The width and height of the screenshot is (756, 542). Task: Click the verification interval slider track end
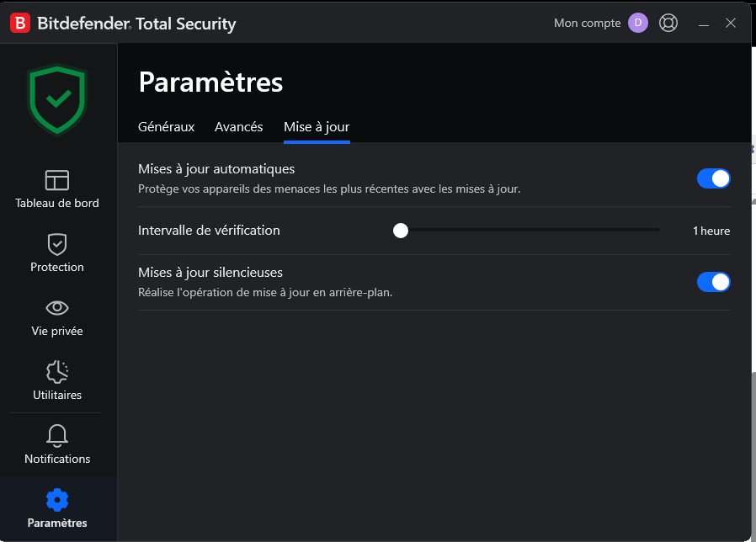[657, 230]
